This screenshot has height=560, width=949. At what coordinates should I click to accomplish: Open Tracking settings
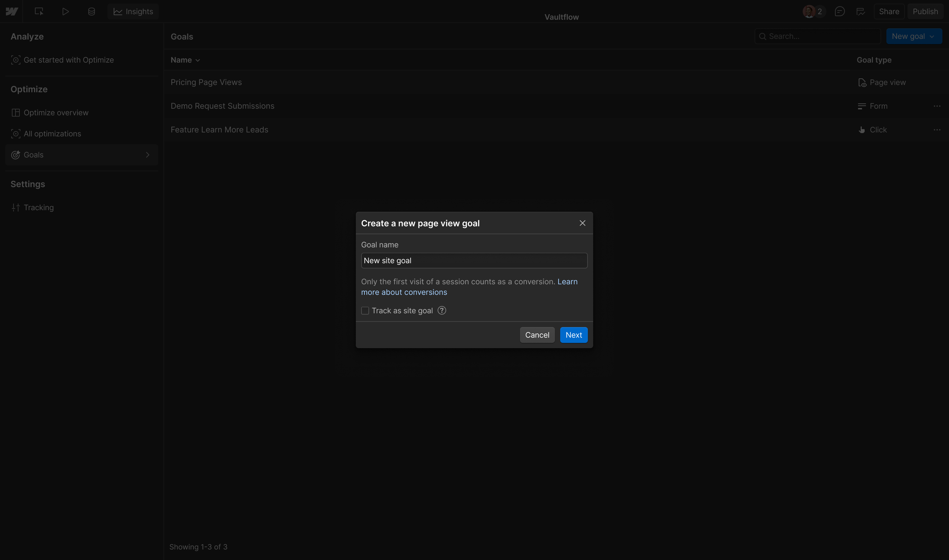click(x=81, y=208)
